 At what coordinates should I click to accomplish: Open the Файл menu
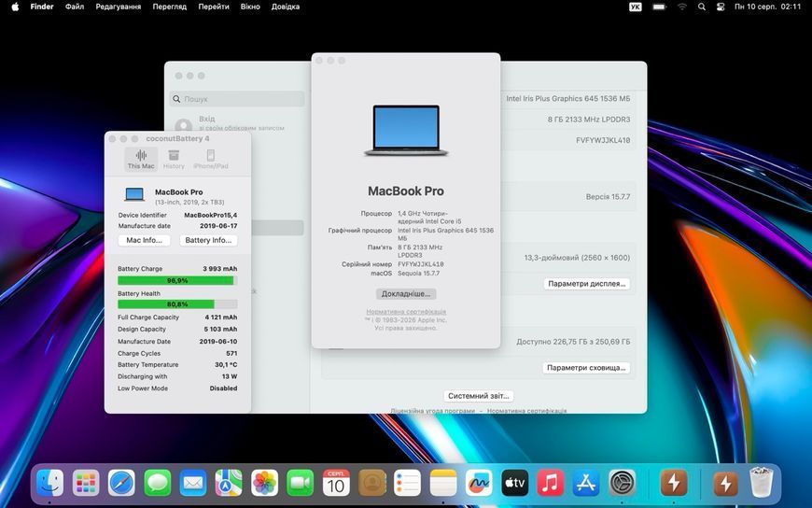tap(75, 7)
